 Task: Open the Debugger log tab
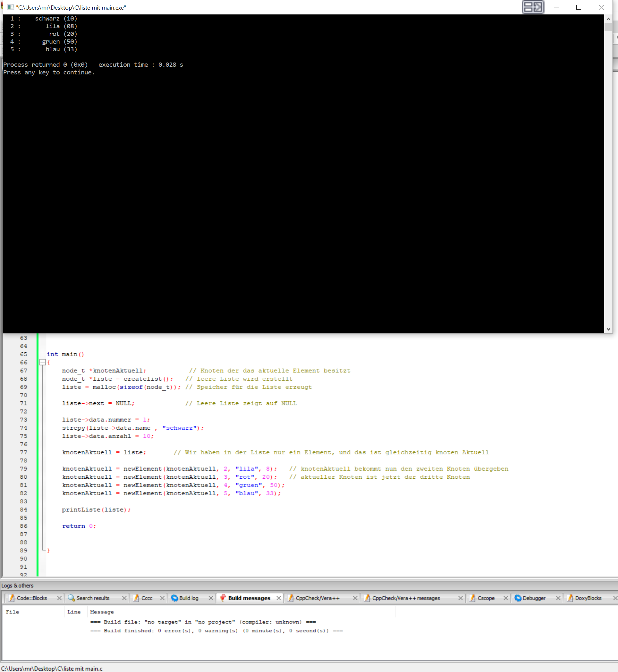click(x=534, y=598)
